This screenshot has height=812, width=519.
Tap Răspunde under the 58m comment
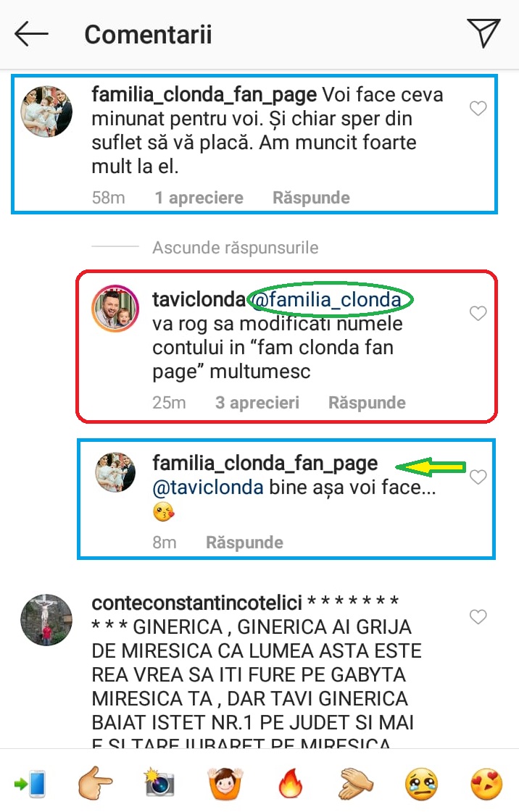click(x=311, y=197)
